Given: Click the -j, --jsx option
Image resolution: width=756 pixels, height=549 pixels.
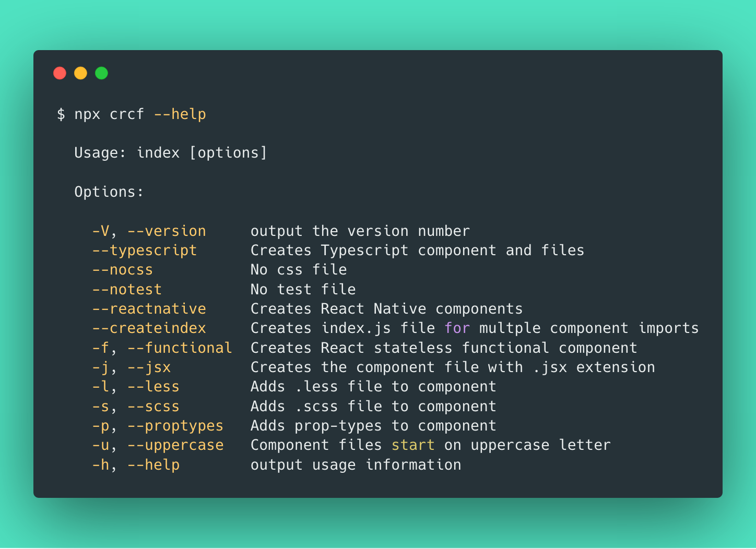Looking at the screenshot, I should (132, 367).
